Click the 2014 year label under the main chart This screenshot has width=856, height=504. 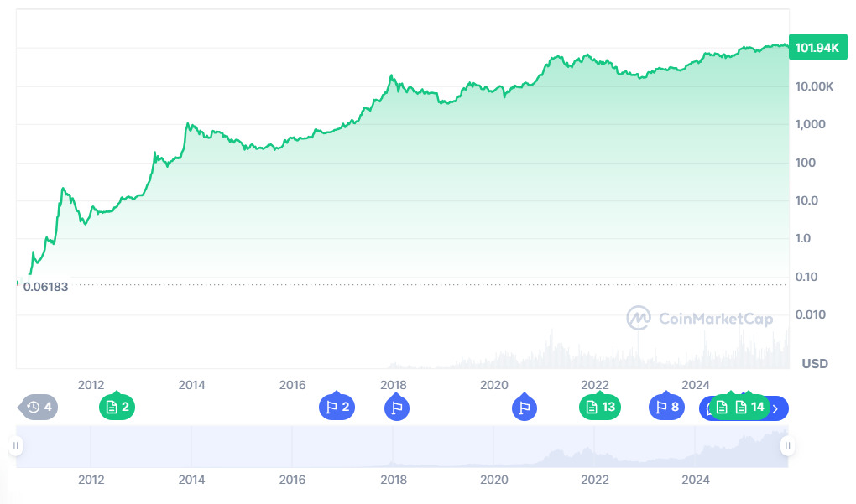[x=192, y=385]
